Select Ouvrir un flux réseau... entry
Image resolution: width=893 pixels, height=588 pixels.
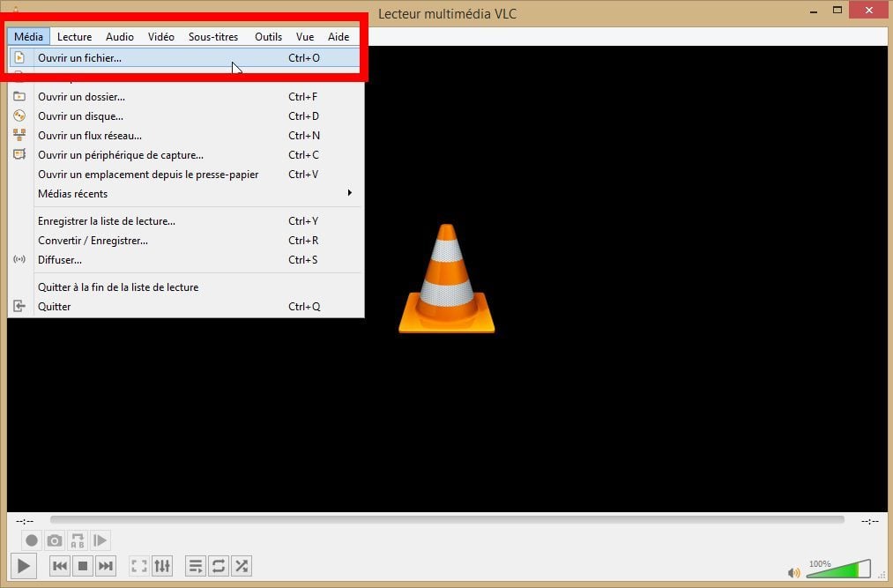click(x=186, y=136)
